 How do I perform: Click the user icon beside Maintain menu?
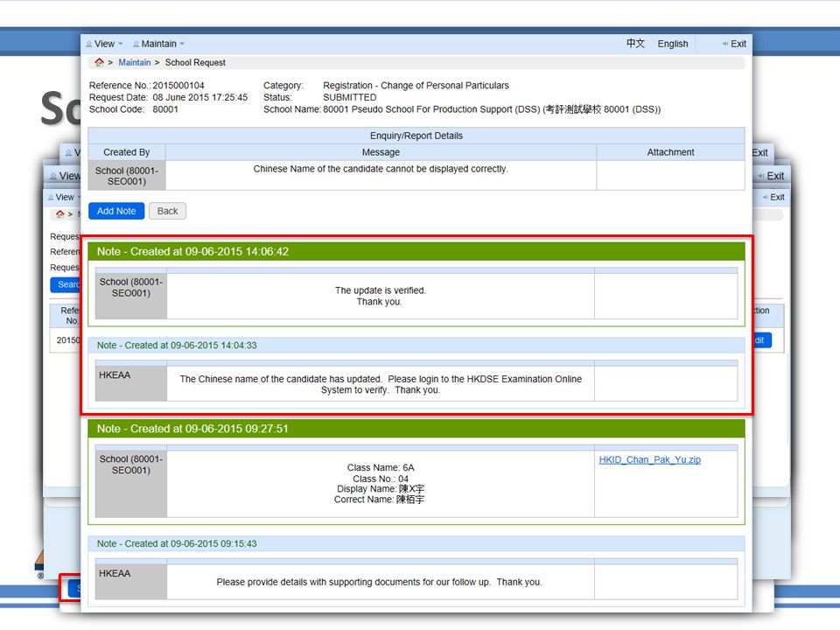point(136,44)
